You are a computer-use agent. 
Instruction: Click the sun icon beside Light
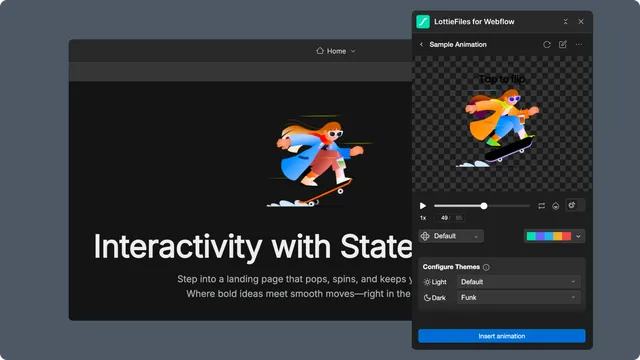click(x=427, y=282)
